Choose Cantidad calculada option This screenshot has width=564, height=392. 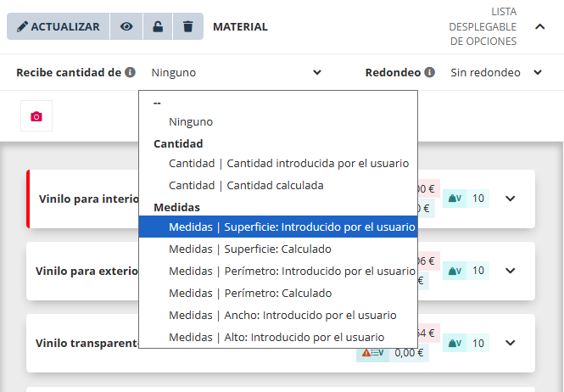pyautogui.click(x=246, y=185)
